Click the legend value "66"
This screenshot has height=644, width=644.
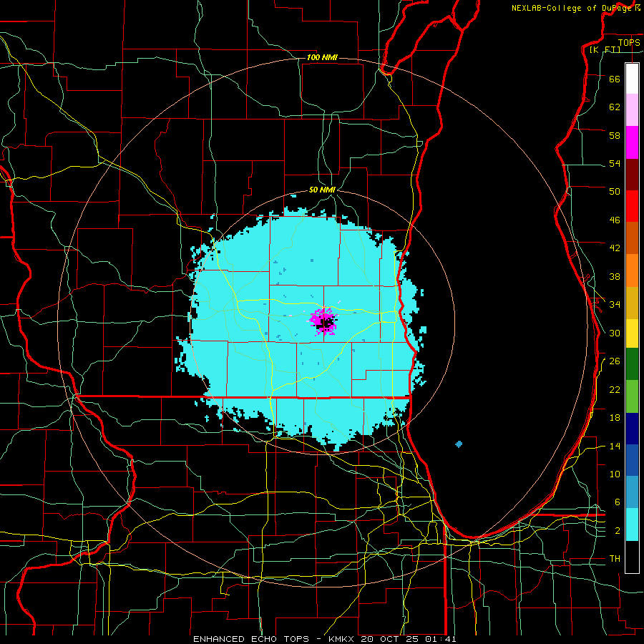[x=615, y=79]
